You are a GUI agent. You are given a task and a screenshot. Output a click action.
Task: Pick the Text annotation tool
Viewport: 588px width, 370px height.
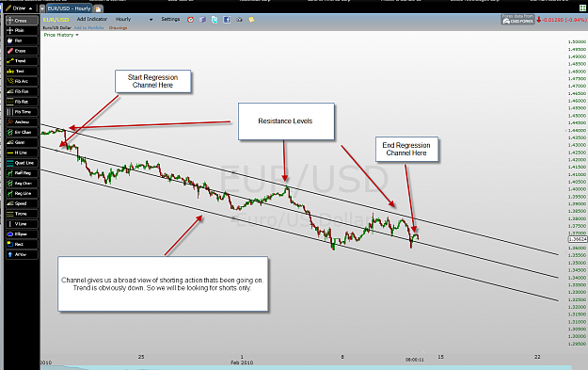coord(22,71)
